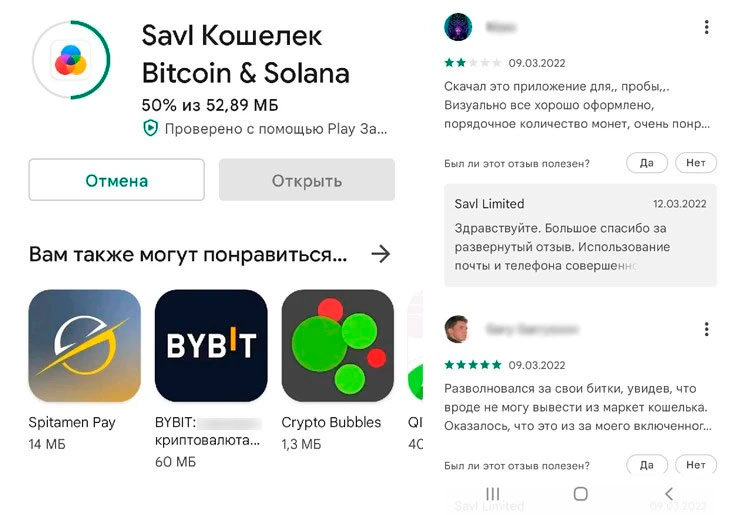Open three-dot menu on two-star review
This screenshot has width=738, height=515.
coord(706,27)
